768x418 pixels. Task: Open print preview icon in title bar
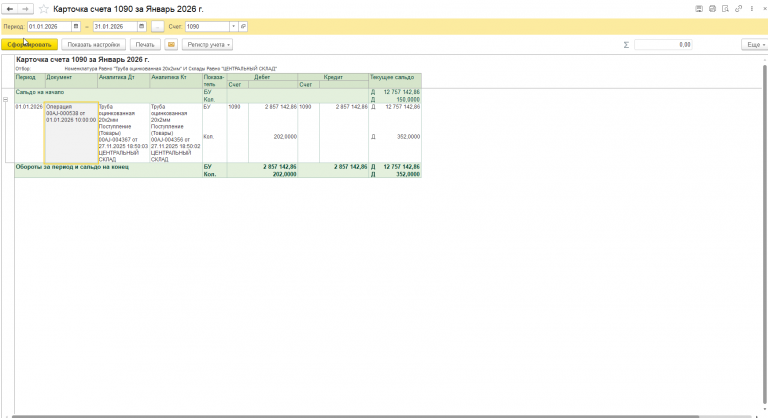(x=725, y=9)
